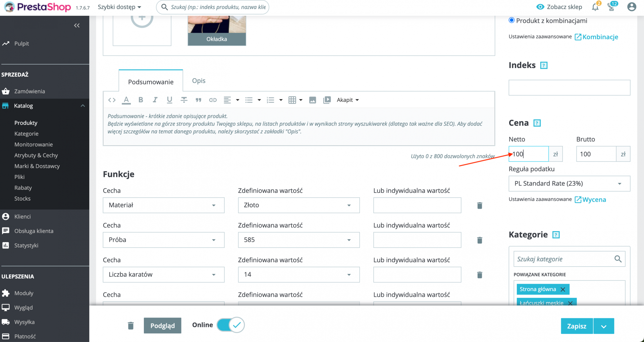Focus the Netto price input field
The width and height of the screenshot is (644, 342).
529,154
